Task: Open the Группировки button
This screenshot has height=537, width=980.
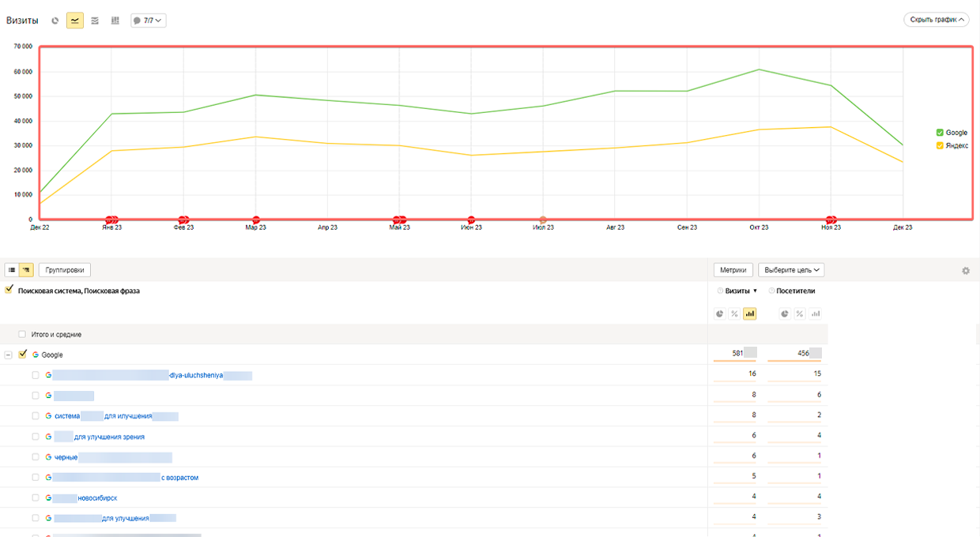Action: (65, 270)
